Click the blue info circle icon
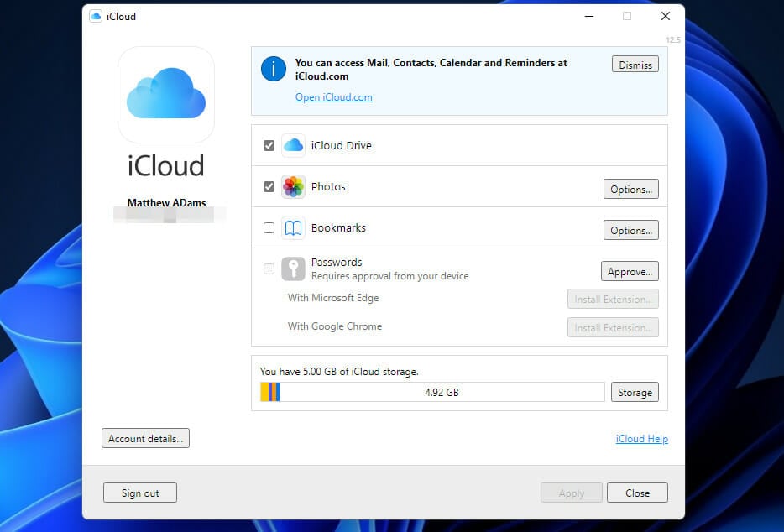Image resolution: width=784 pixels, height=532 pixels. 273,69
